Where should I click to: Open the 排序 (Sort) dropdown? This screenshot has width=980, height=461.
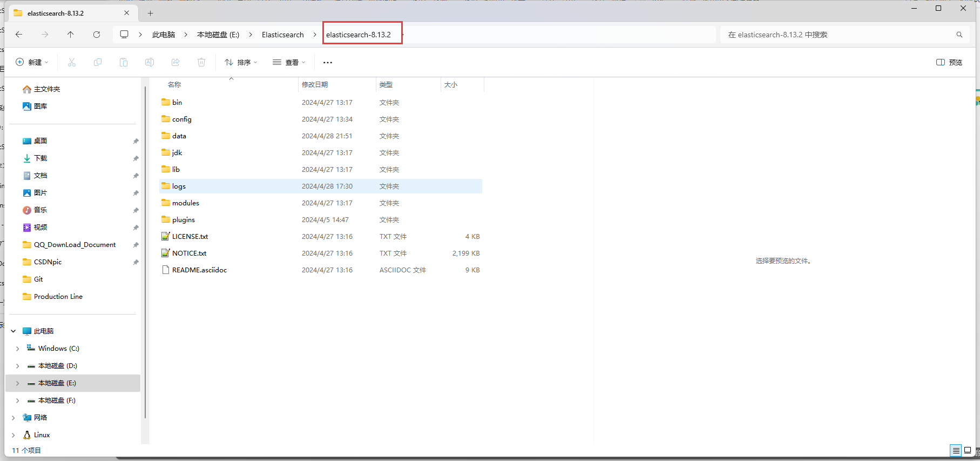[x=241, y=62]
